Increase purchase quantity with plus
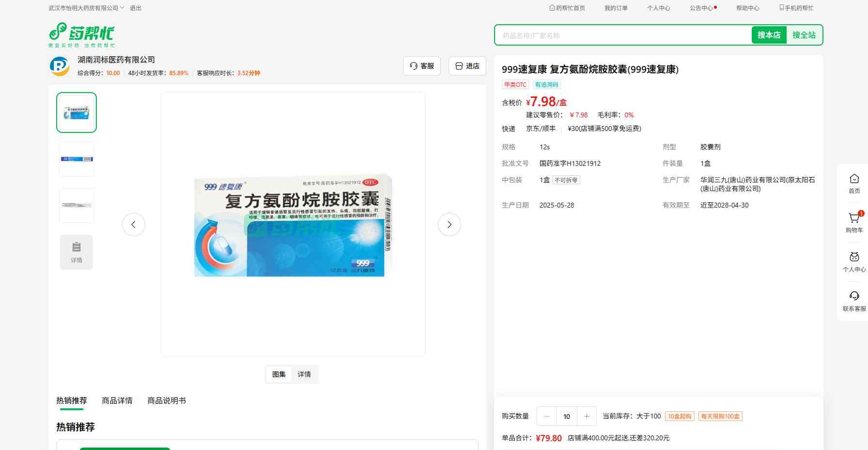Viewport: 868px width, 450px height. click(587, 416)
